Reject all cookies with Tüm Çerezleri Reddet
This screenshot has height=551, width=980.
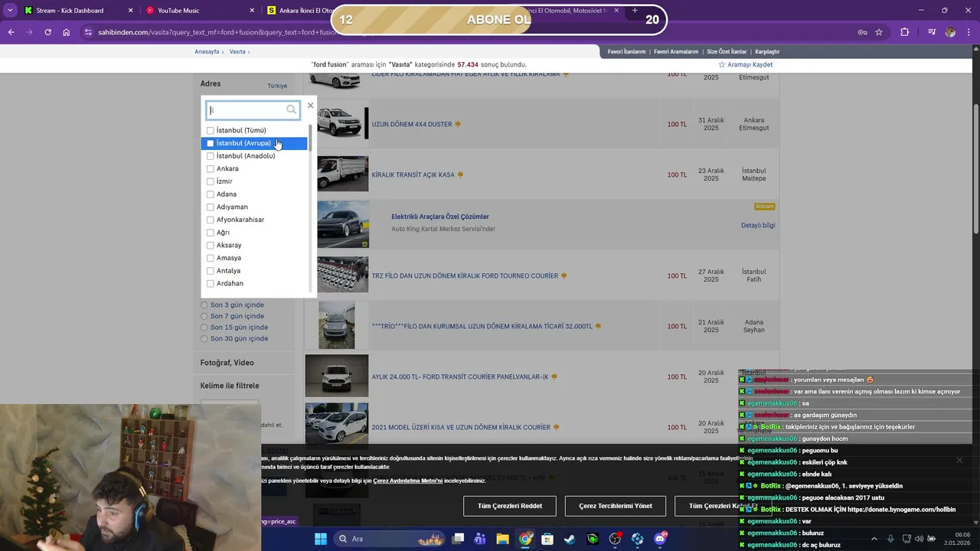[x=510, y=506]
